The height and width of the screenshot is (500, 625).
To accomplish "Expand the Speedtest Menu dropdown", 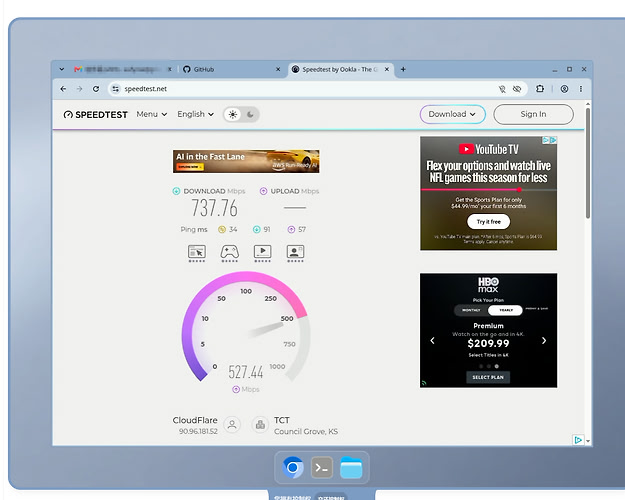I will pyautogui.click(x=151, y=114).
